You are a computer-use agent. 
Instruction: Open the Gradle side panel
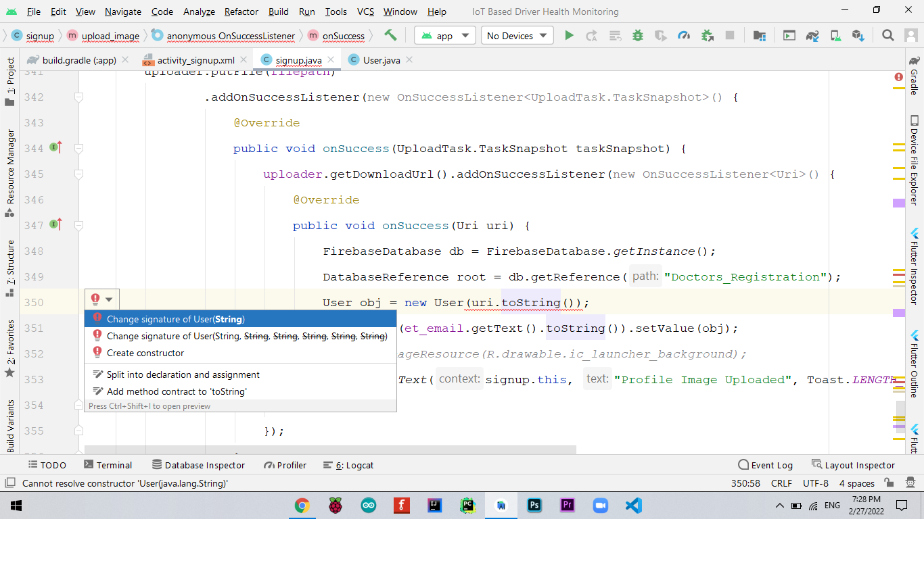point(914,75)
